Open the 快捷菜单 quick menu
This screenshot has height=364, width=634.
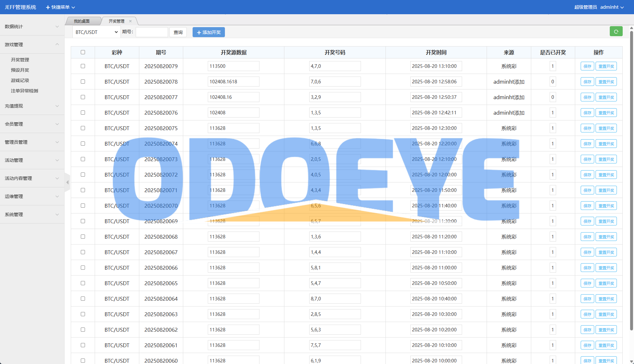click(x=60, y=7)
